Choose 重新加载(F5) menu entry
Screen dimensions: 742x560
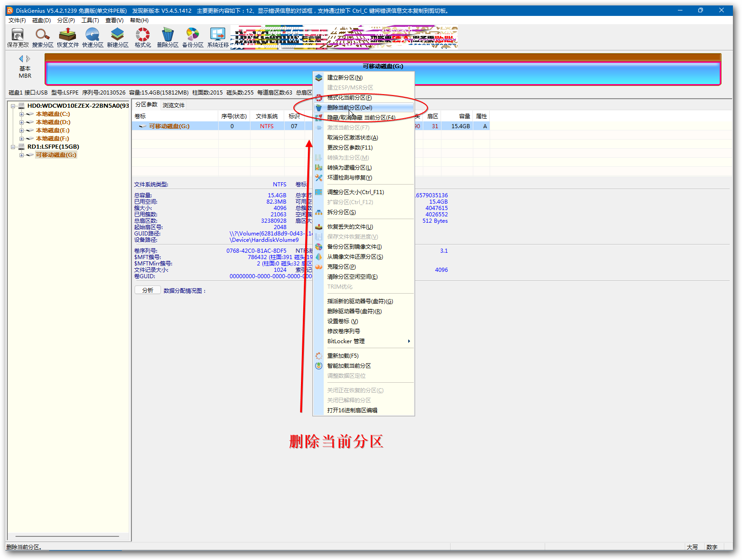[x=364, y=356]
